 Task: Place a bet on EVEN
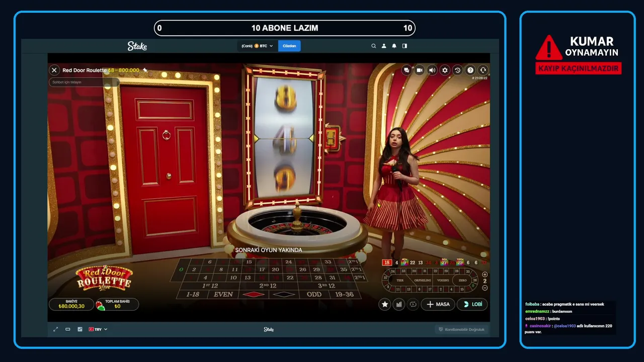pos(223,294)
